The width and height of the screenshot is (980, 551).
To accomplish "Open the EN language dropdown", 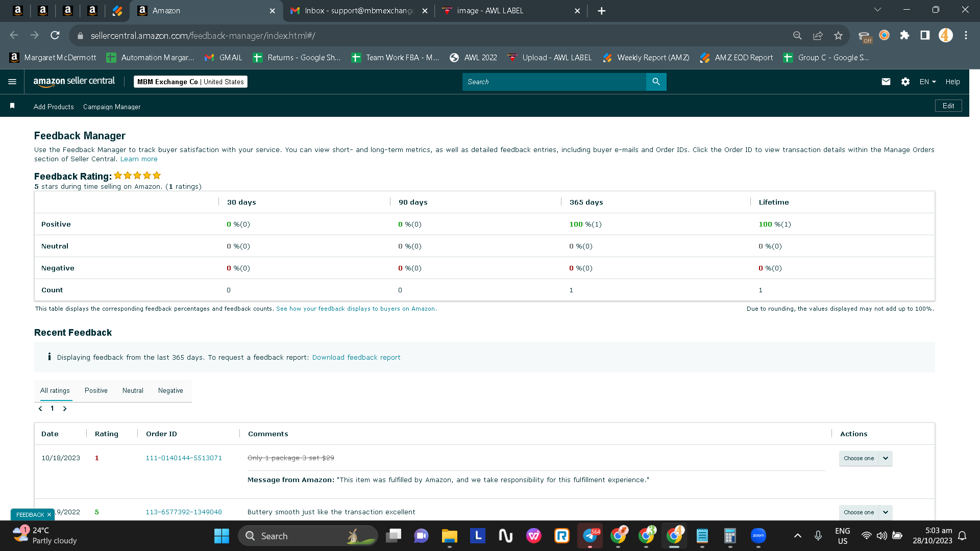I will pyautogui.click(x=927, y=82).
